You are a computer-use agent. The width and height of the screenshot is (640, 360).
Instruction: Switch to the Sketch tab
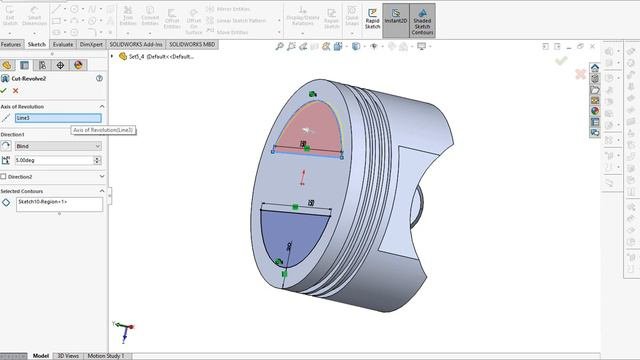[x=37, y=44]
